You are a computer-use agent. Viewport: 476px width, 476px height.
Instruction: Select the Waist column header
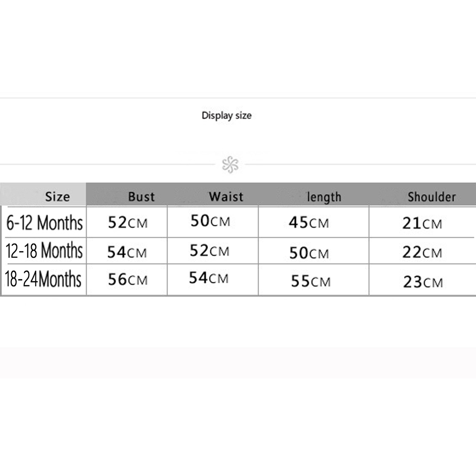(226, 196)
